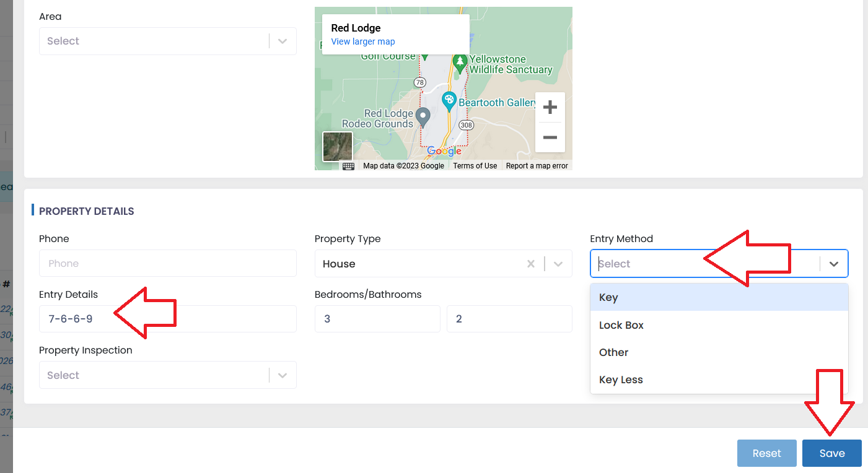Expand the Area dropdown
This screenshot has width=868, height=473.
point(283,41)
